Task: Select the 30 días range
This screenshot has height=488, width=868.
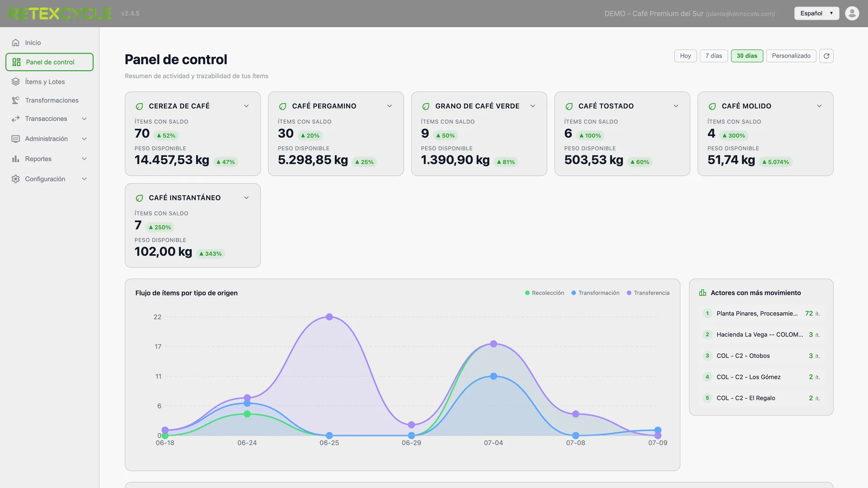Action: (x=747, y=56)
